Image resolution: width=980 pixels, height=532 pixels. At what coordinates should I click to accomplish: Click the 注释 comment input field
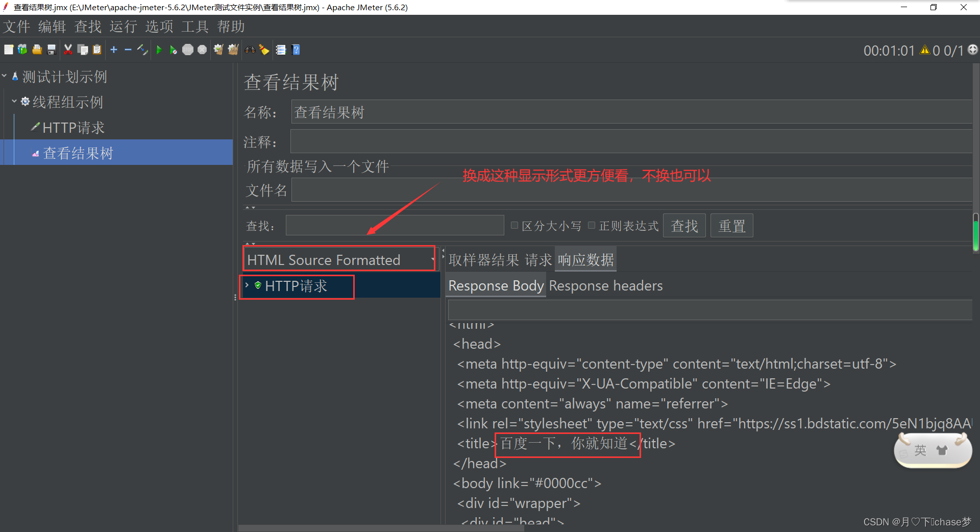pos(631,141)
